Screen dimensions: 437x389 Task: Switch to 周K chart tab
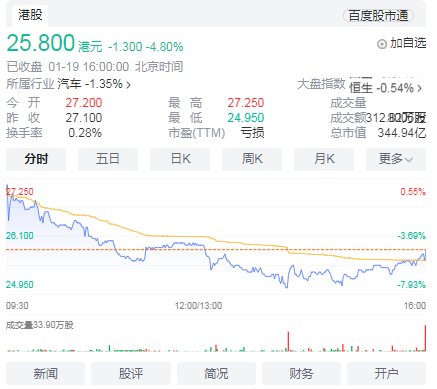click(x=252, y=159)
